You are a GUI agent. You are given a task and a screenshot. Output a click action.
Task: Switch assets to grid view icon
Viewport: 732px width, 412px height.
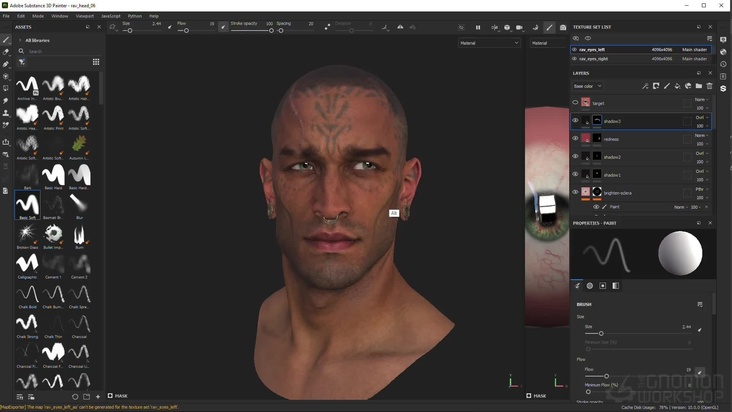click(96, 62)
